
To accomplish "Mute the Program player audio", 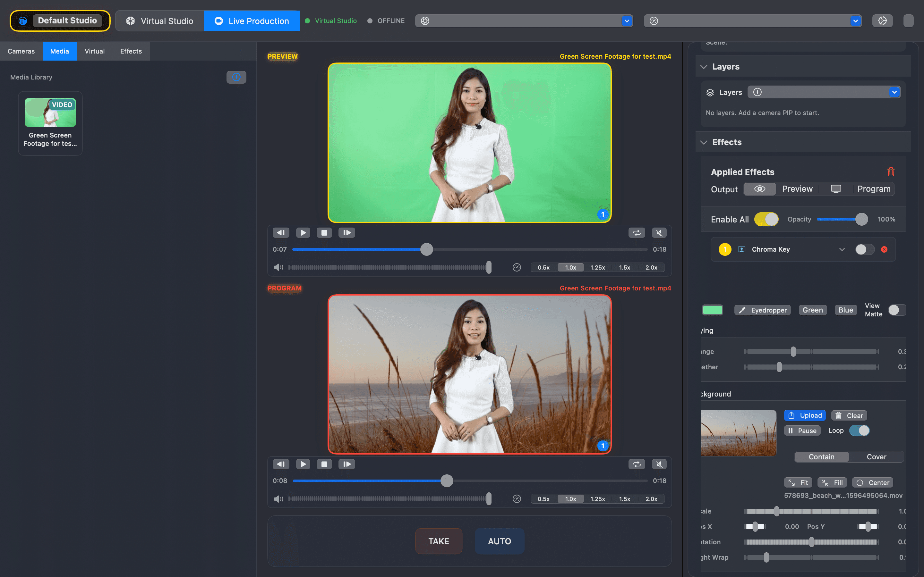I will coord(659,464).
